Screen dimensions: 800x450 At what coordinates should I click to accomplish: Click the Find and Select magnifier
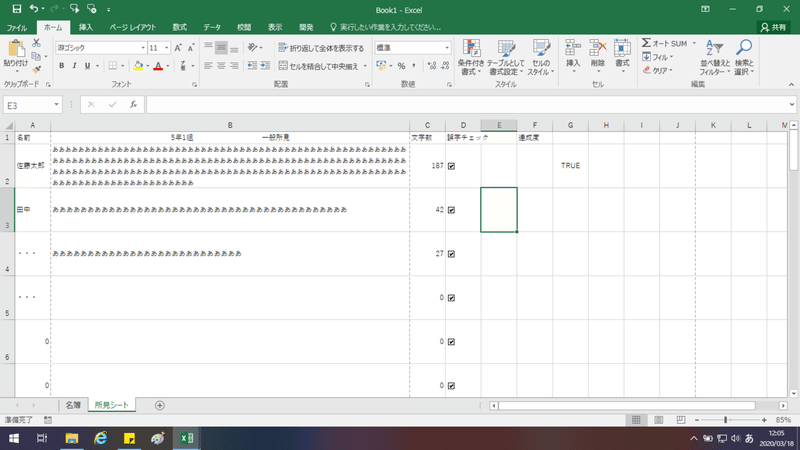pyautogui.click(x=744, y=58)
